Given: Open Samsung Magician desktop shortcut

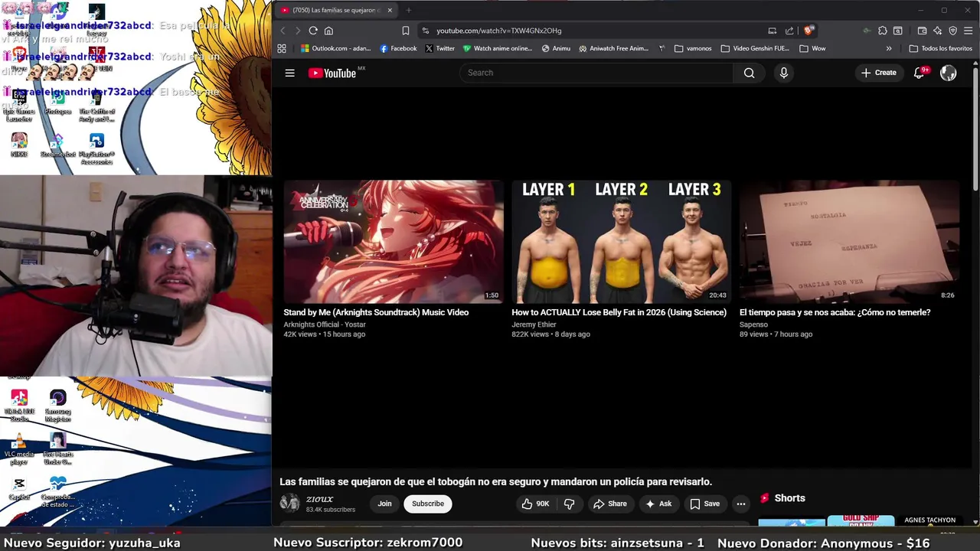Looking at the screenshot, I should pos(57,406).
